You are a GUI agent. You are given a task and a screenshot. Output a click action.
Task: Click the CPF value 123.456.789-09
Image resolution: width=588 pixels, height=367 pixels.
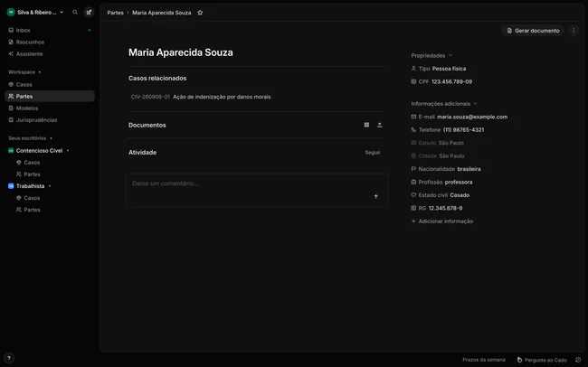pos(451,81)
